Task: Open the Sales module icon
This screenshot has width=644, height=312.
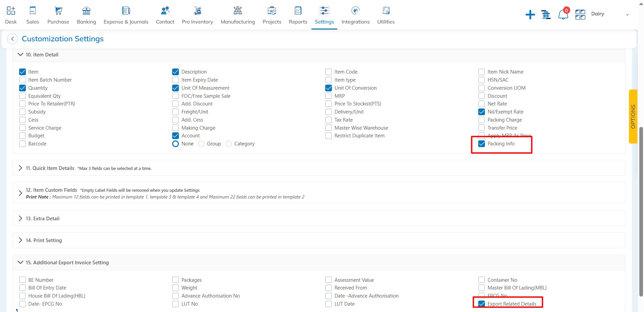Action: [x=33, y=11]
